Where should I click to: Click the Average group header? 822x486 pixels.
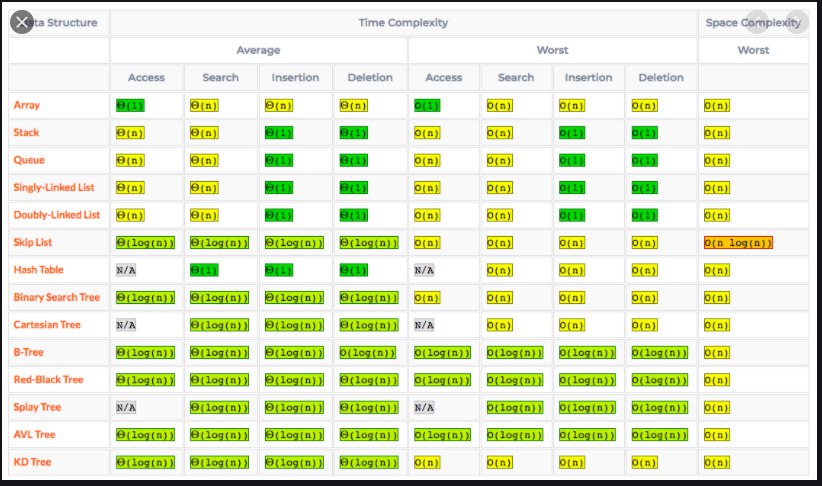258,50
